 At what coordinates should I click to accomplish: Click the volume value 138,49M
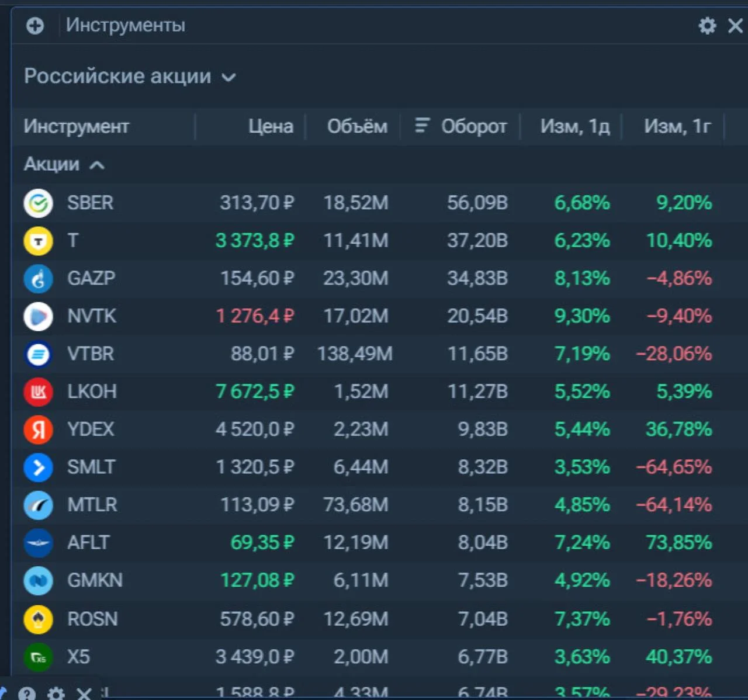pos(355,354)
